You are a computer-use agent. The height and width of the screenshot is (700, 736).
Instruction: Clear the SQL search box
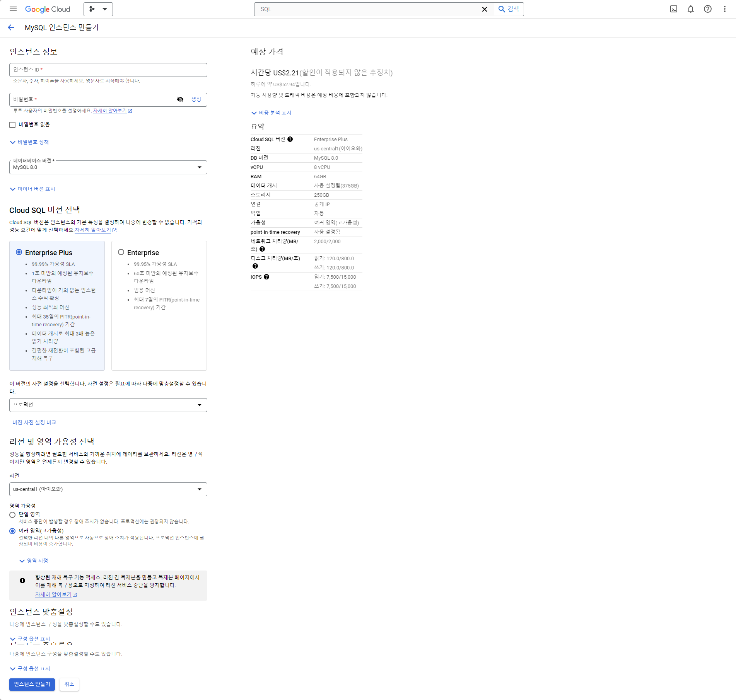pos(484,9)
